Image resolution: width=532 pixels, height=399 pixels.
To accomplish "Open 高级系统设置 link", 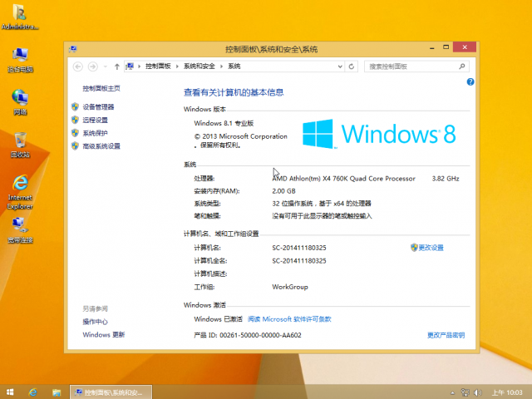I will (x=101, y=146).
